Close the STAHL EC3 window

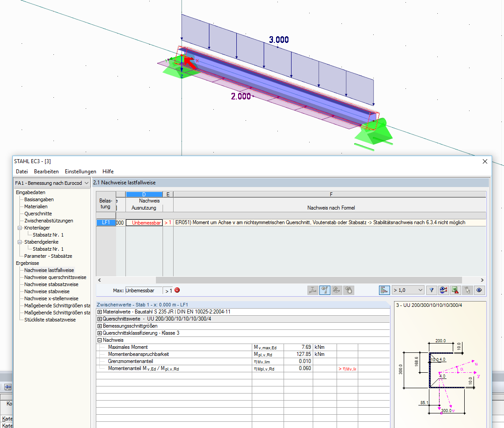(485, 161)
